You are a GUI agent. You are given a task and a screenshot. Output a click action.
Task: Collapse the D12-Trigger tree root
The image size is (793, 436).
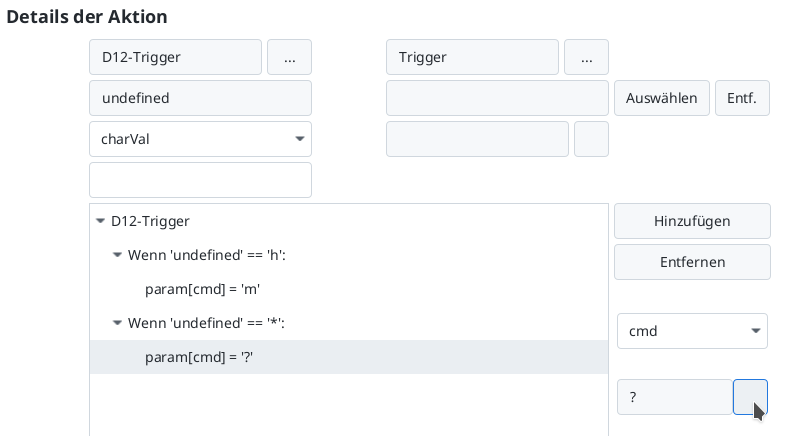(100, 221)
